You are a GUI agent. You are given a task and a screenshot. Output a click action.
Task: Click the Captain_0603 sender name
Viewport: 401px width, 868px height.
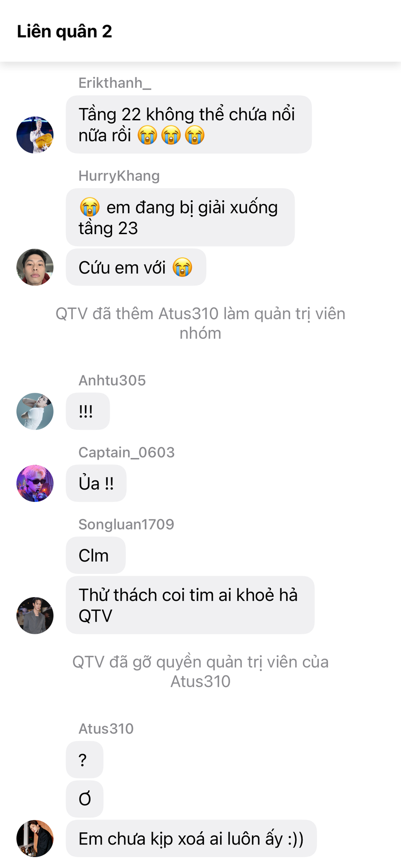(127, 452)
